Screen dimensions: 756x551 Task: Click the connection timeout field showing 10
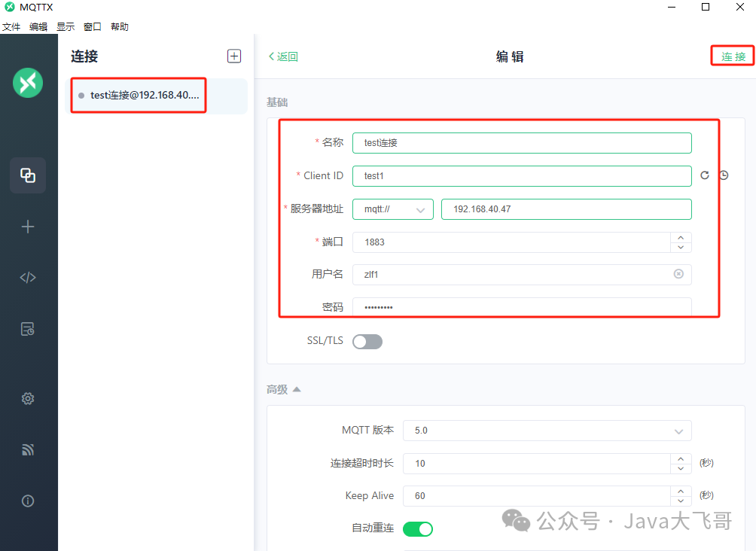pos(537,464)
